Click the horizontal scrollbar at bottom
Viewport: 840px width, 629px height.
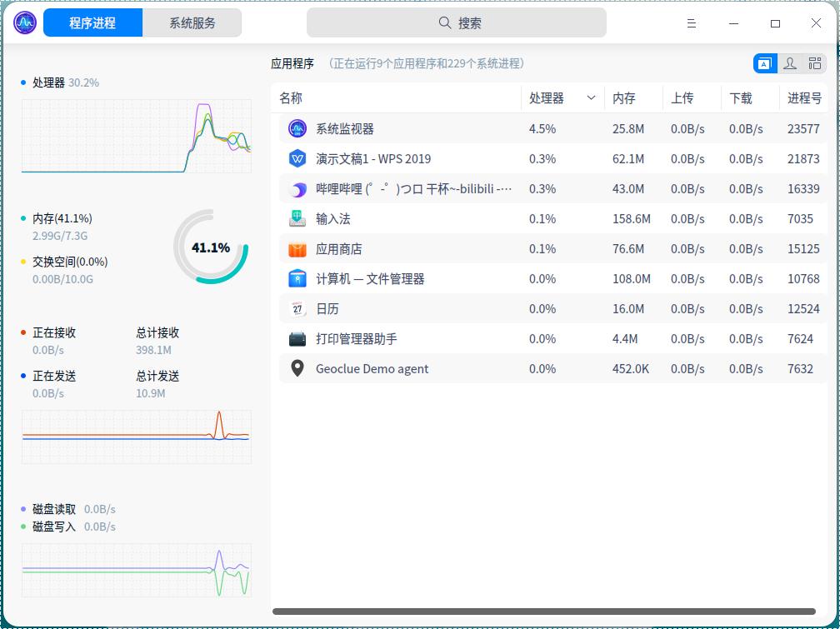543,612
